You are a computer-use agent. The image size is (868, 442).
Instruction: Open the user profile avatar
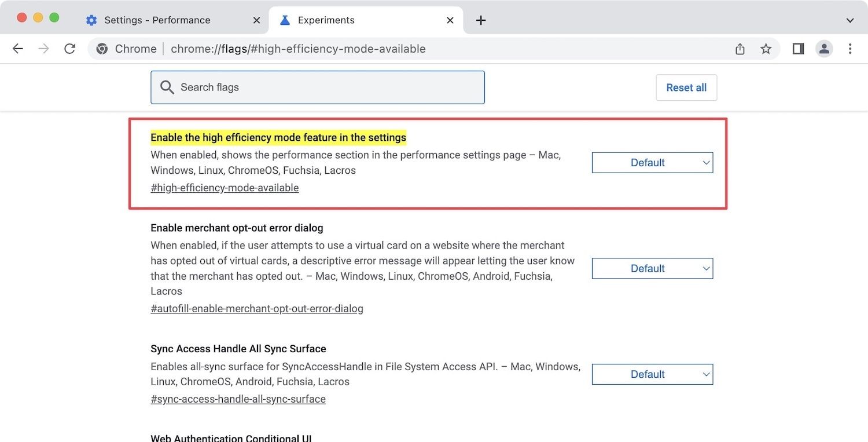[x=824, y=49]
